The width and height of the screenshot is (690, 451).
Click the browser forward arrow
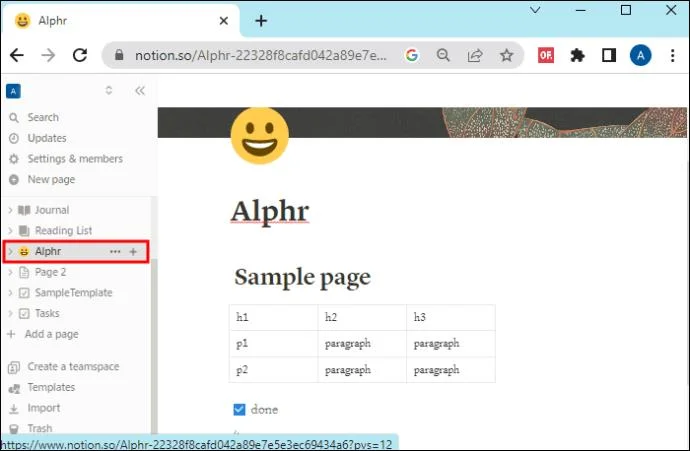click(48, 55)
